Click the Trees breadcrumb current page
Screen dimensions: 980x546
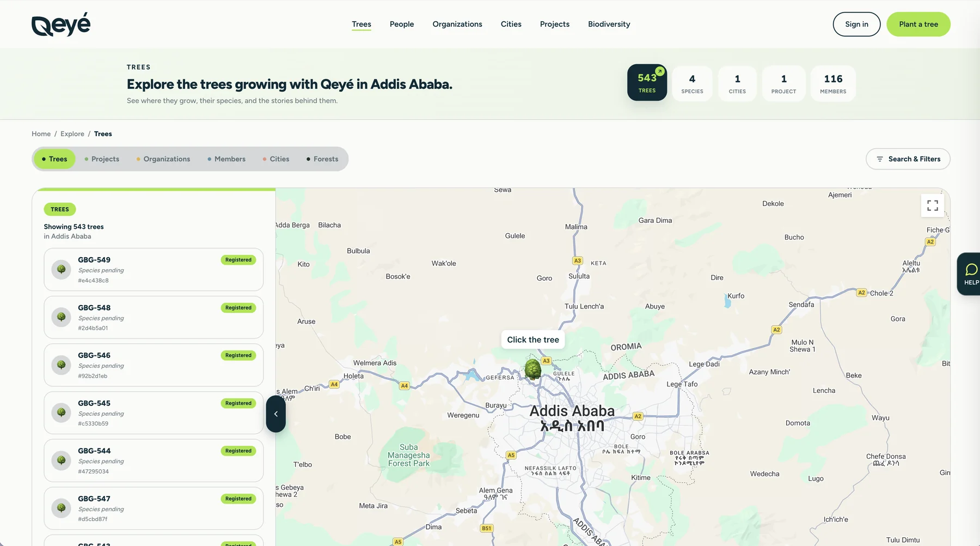pyautogui.click(x=103, y=134)
